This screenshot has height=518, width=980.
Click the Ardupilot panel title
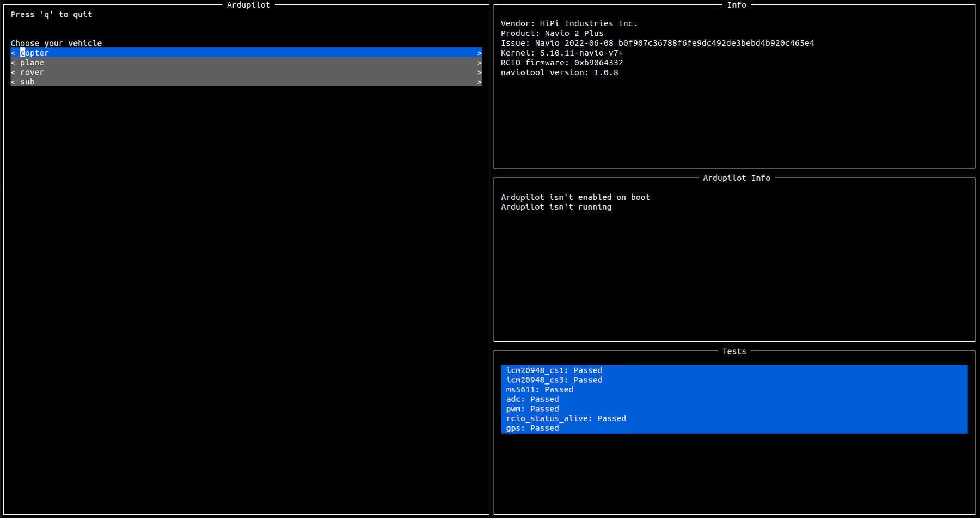click(248, 5)
